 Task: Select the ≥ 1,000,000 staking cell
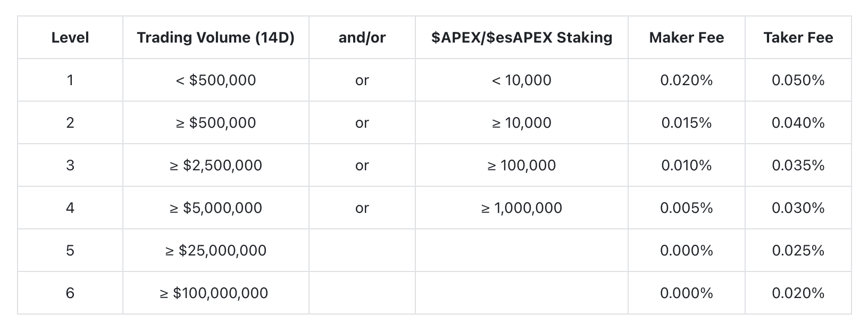[x=522, y=208]
